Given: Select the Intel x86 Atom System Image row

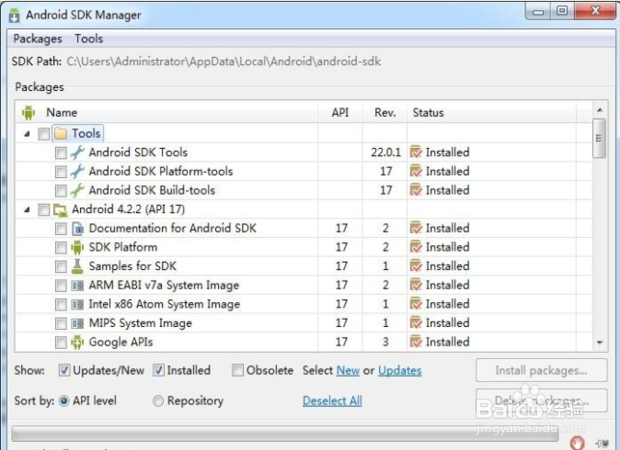Looking at the screenshot, I should (x=304, y=304).
